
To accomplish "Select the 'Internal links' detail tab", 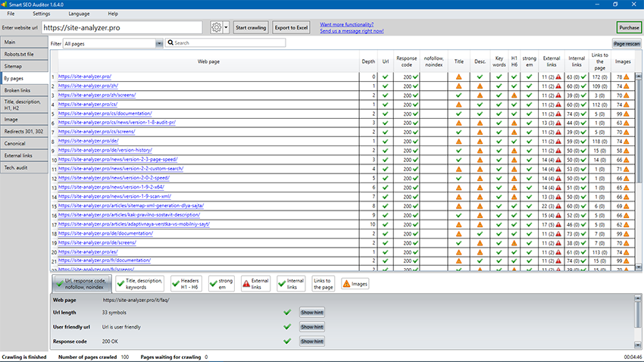I will (x=291, y=283).
